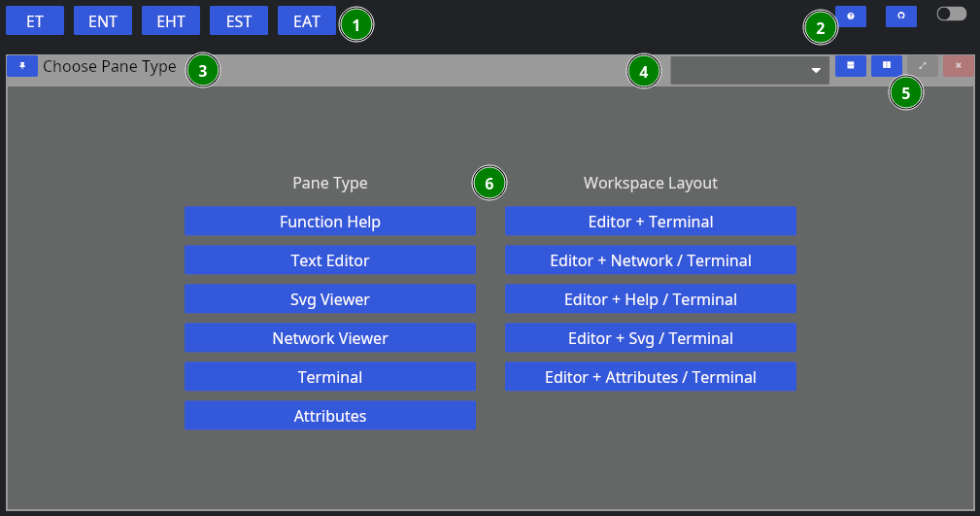Apply Editor + Network / Terminal layout
This screenshot has height=516, width=980.
651,260
